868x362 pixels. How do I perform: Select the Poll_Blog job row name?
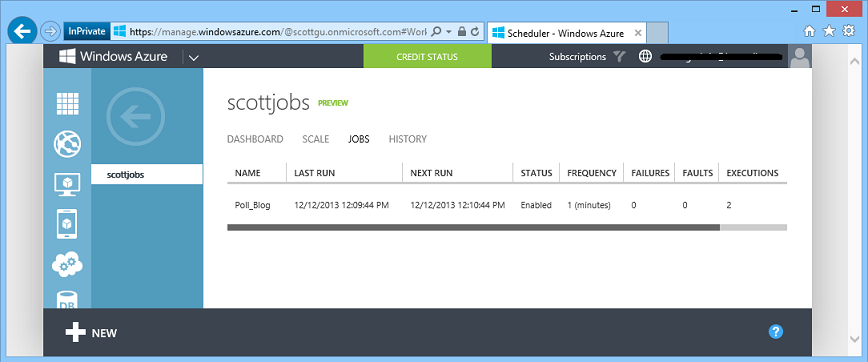tap(252, 205)
